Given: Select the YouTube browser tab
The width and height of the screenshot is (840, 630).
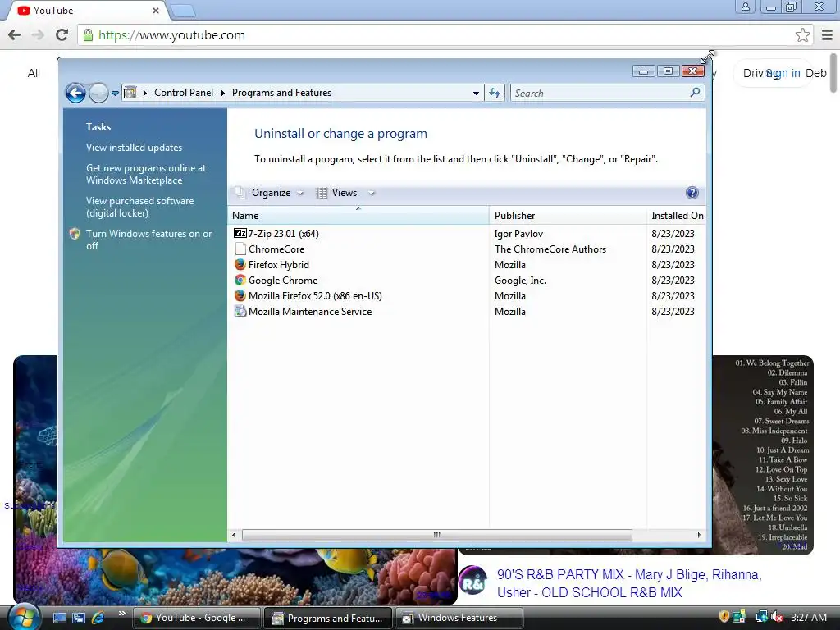Looking at the screenshot, I should 85,11.
